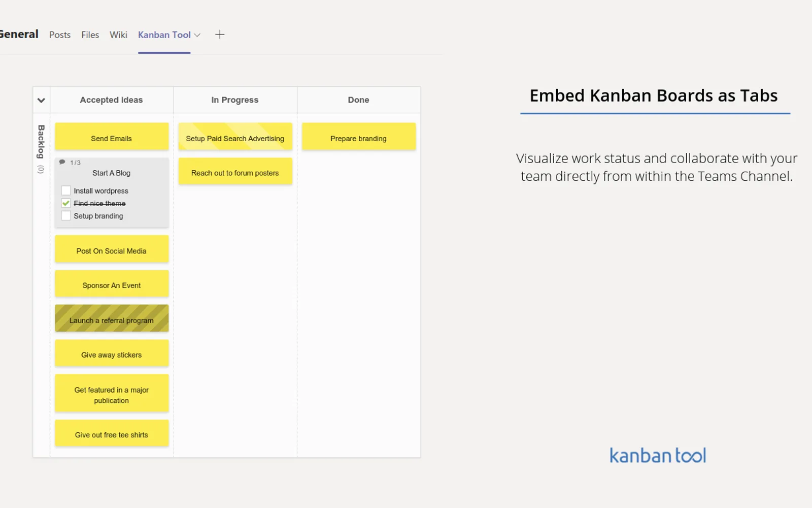
Task: Open the Send Emails card
Action: (x=112, y=136)
